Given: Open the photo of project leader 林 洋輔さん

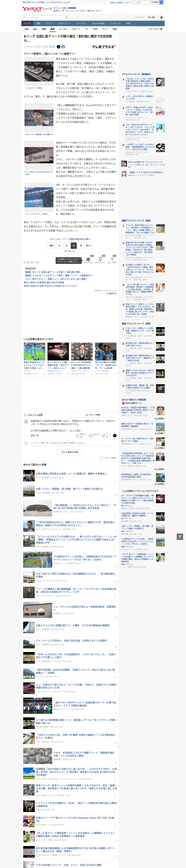Looking at the screenshot, I should pyautogui.click(x=39, y=118).
